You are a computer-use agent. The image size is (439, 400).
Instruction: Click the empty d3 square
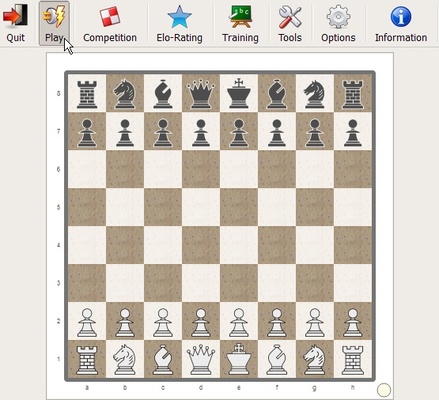tap(201, 283)
